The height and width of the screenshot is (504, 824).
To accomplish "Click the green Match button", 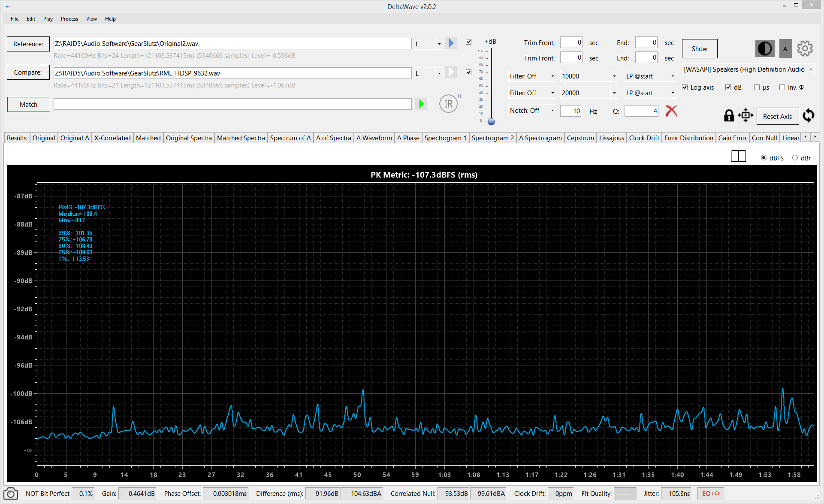I will (x=29, y=105).
